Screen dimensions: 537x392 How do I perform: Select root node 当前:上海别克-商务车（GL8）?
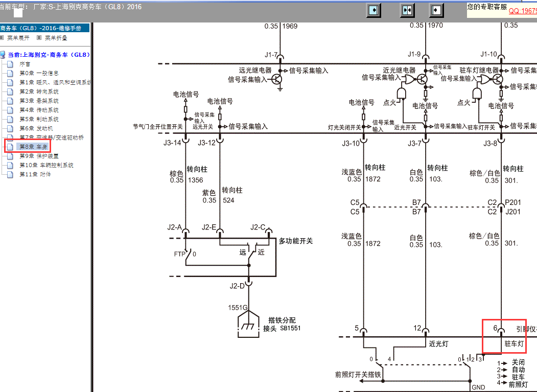click(x=49, y=55)
